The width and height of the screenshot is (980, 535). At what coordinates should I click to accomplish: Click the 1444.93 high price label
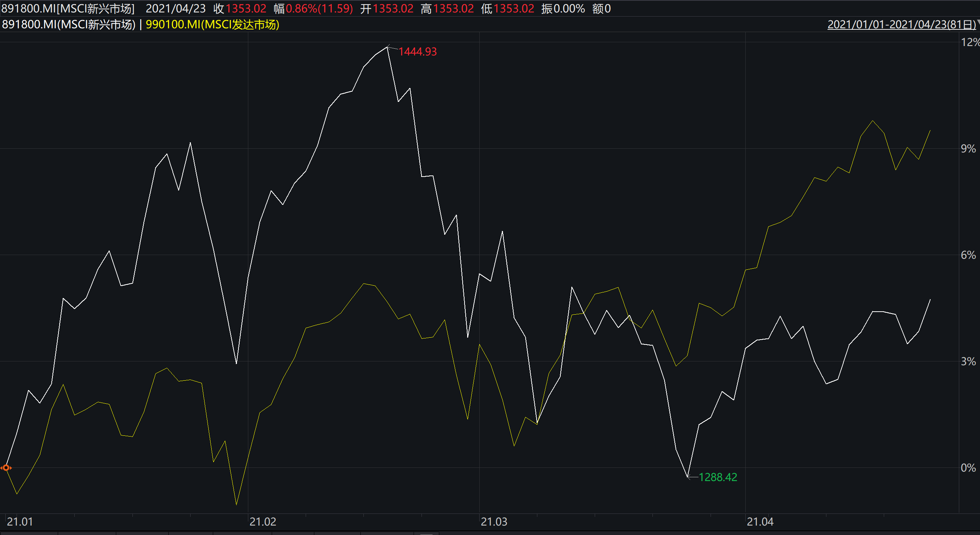417,52
